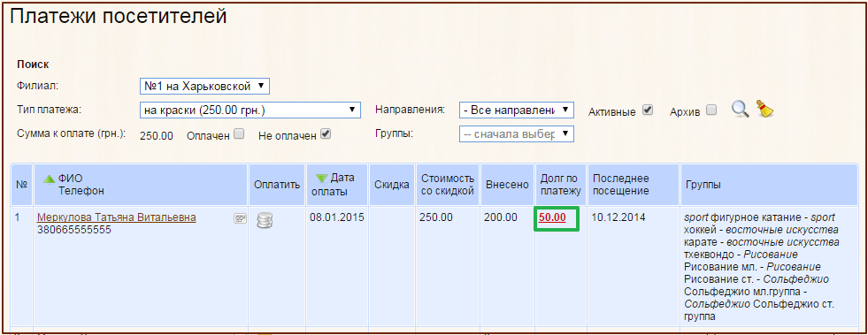This screenshot has height=335, width=868.
Task: Click the broom clear-filters icon
Action: (764, 109)
